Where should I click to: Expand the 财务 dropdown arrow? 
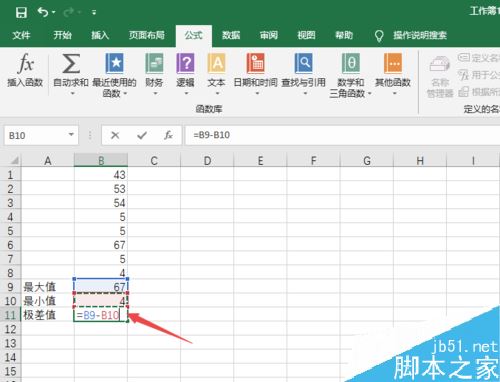coord(155,93)
